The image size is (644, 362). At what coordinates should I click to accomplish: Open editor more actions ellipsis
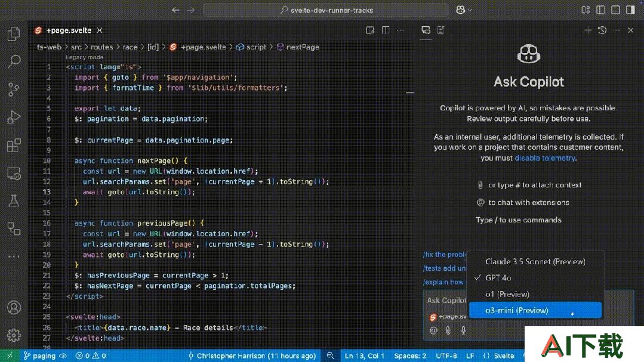pos(400,30)
